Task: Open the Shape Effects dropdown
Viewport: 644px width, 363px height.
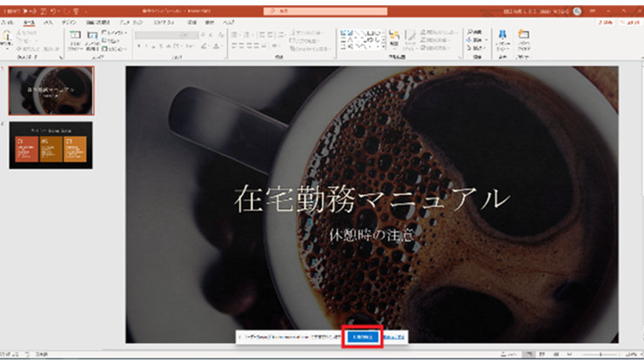Action: point(434,48)
